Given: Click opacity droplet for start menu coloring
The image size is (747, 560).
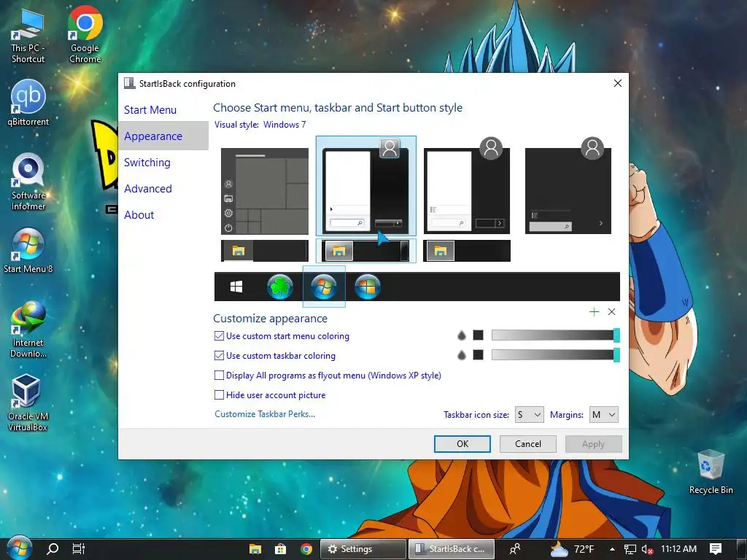Looking at the screenshot, I should point(461,335).
